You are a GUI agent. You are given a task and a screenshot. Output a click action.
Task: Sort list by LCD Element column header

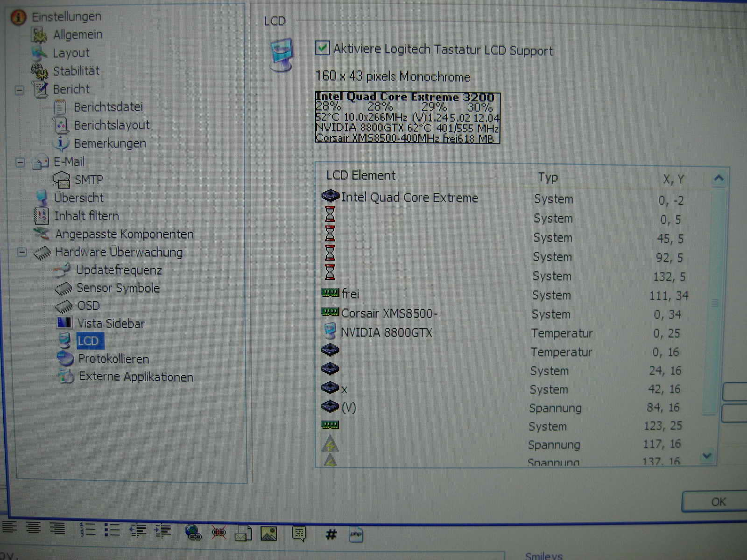[361, 175]
